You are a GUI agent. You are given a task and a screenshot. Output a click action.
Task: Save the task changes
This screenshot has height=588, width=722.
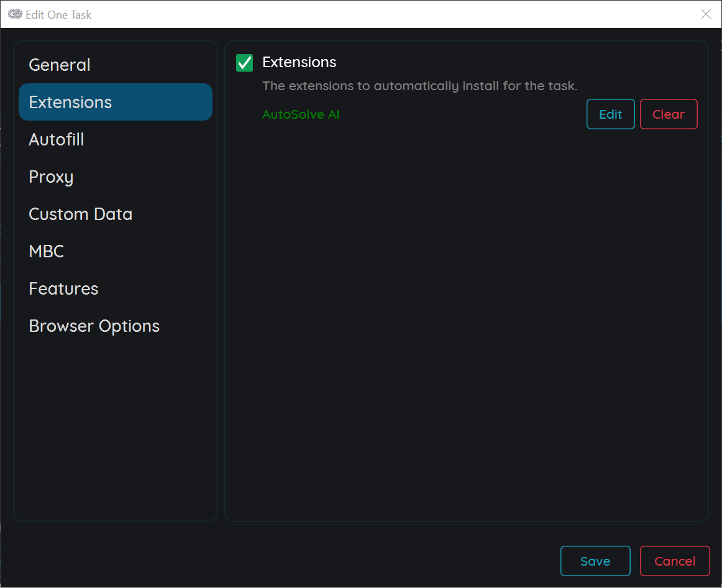tap(595, 561)
